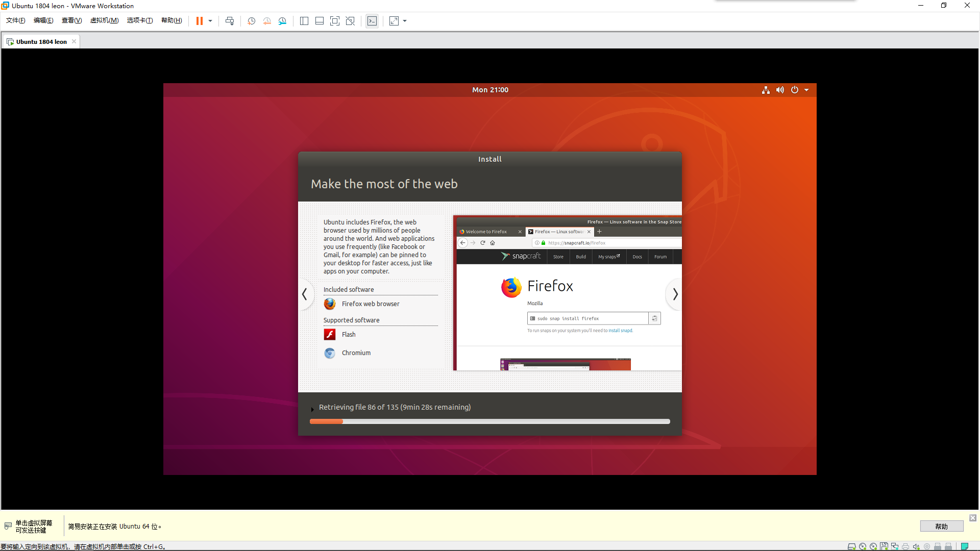Click the sound adapter icon in the status bar
Viewport: 980px width, 551px height.
(916, 546)
